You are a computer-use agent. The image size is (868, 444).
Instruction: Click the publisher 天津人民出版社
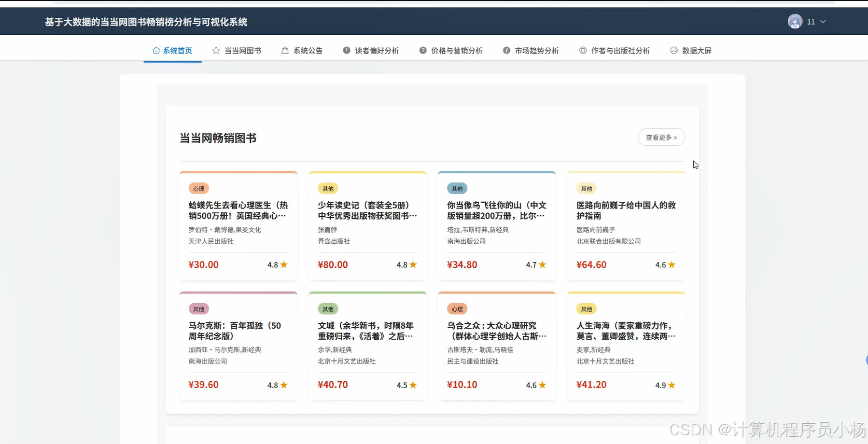click(211, 241)
